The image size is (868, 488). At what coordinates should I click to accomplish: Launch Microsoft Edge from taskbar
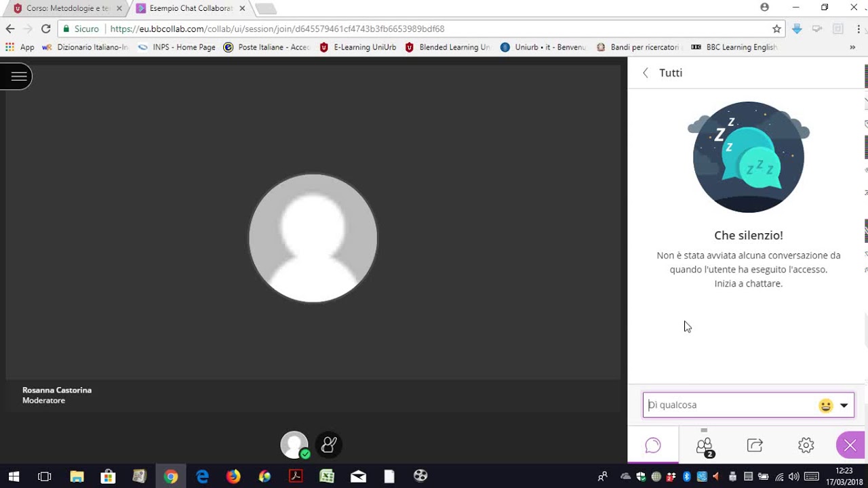tap(202, 476)
